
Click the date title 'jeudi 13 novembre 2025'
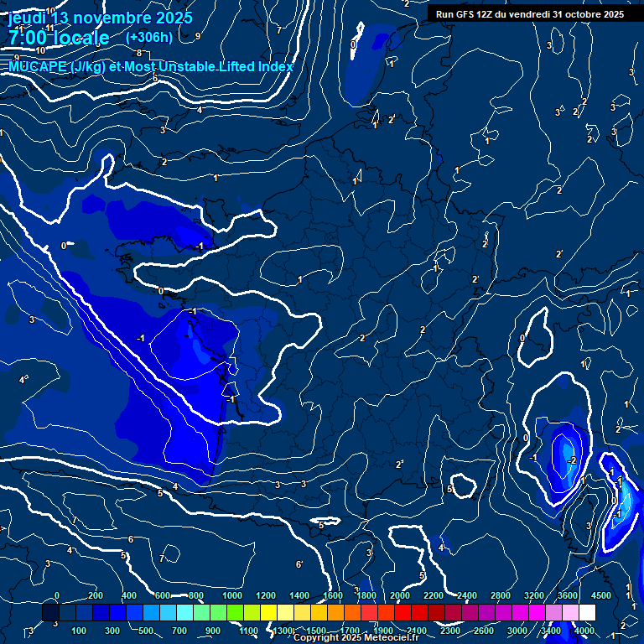(101, 18)
